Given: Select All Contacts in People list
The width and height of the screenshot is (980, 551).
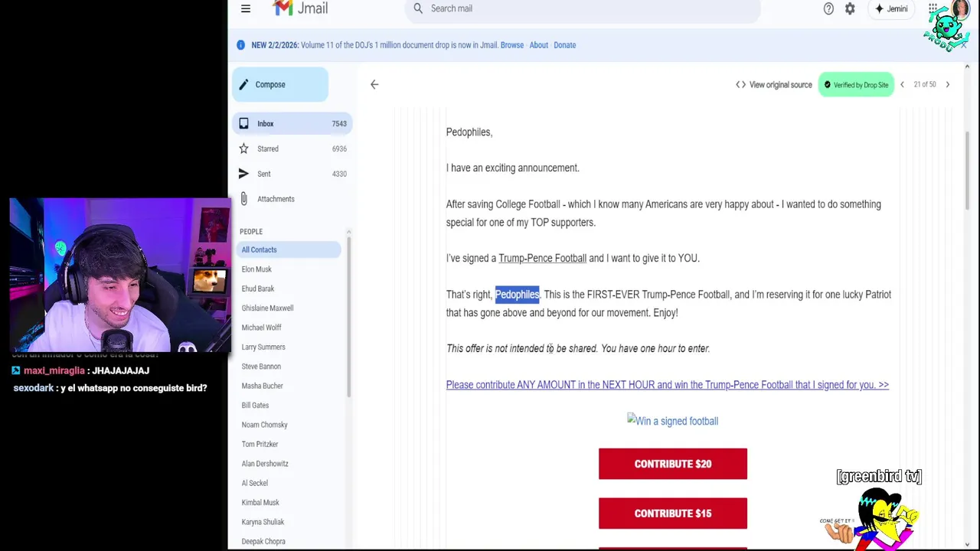Looking at the screenshot, I should 289,249.
